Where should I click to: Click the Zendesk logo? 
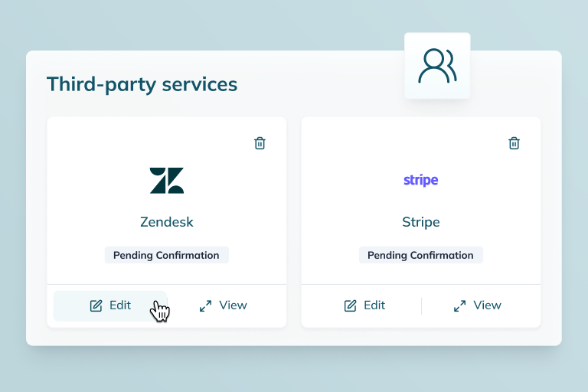click(x=166, y=181)
